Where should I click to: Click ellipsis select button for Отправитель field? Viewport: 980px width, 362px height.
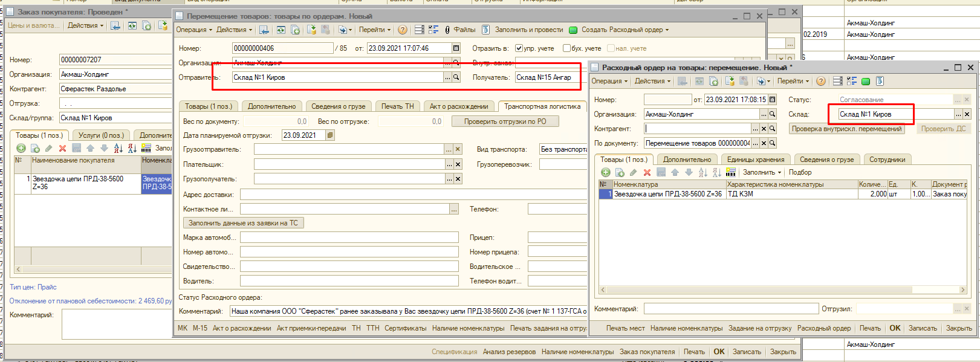point(447,77)
